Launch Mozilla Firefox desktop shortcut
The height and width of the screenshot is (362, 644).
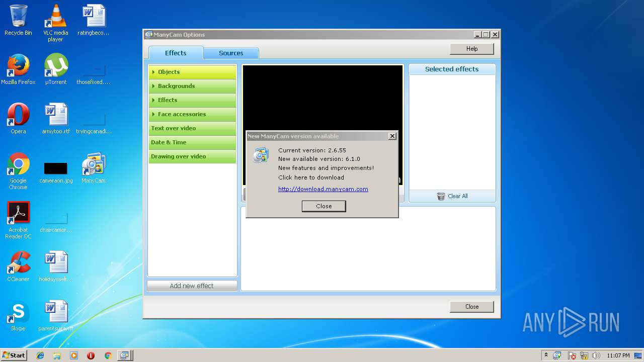click(18, 70)
